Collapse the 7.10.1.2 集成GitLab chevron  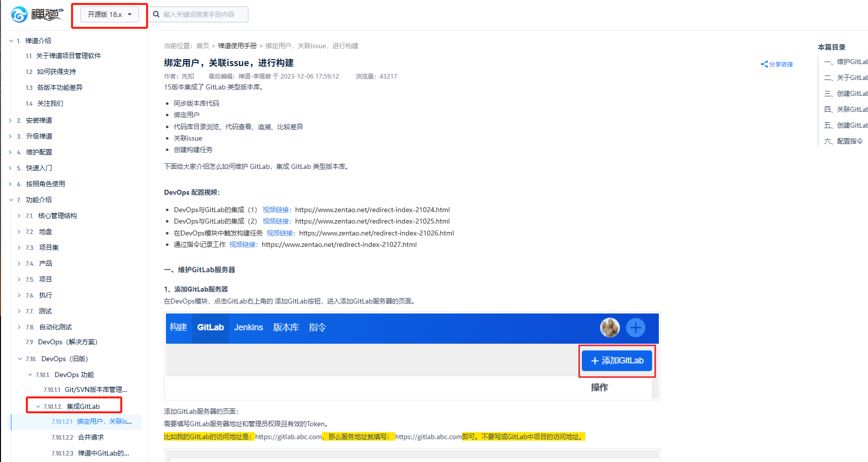(x=38, y=406)
